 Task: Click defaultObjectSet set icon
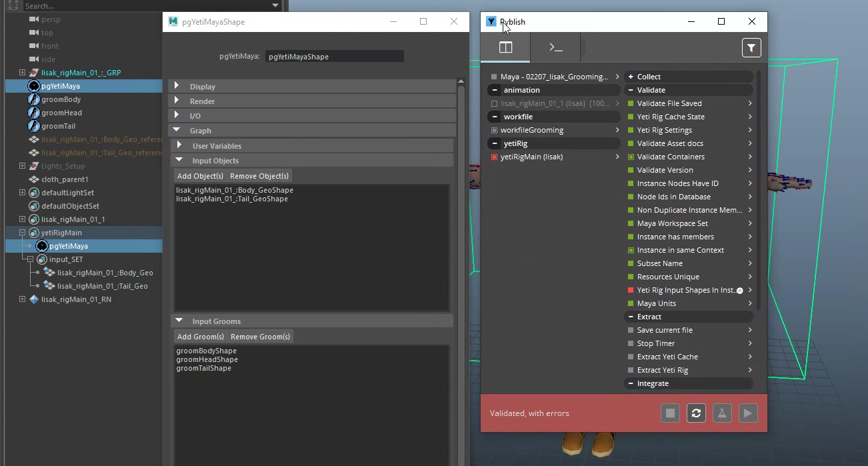click(x=34, y=206)
